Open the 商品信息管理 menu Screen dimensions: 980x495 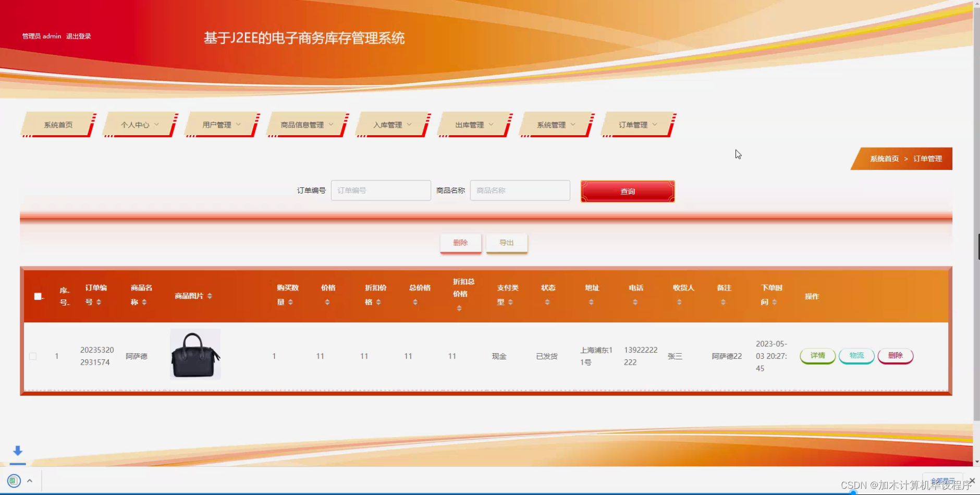point(307,124)
